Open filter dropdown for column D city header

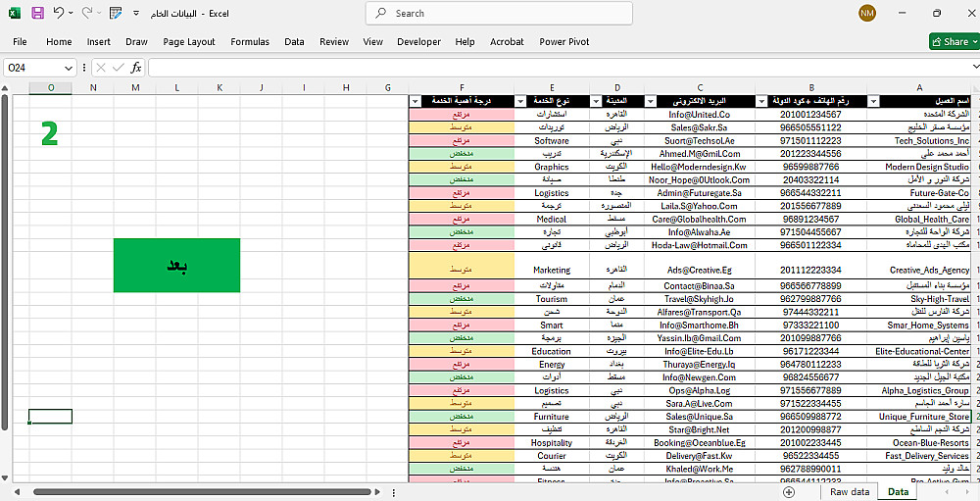596,101
